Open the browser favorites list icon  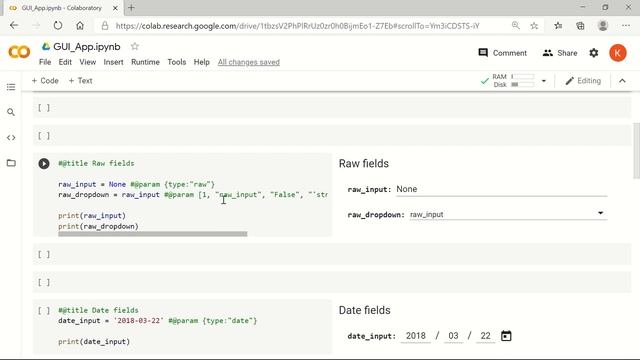[x=558, y=26]
